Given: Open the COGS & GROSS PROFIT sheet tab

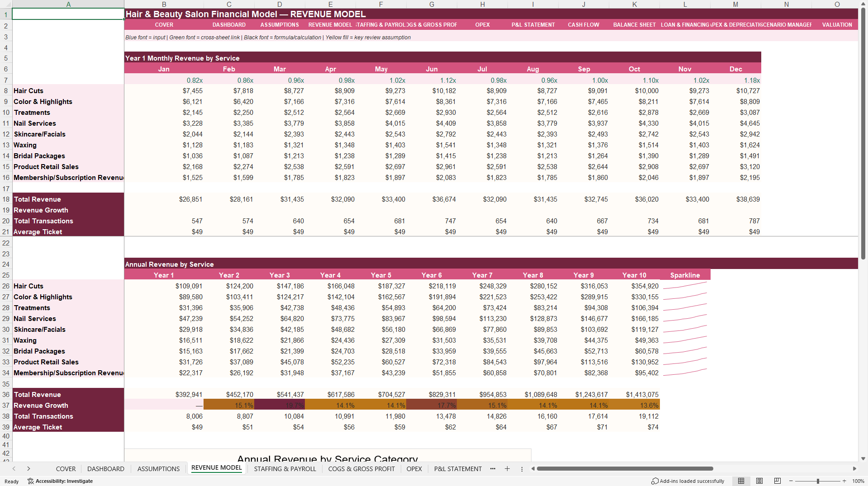Looking at the screenshot, I should click(x=361, y=469).
